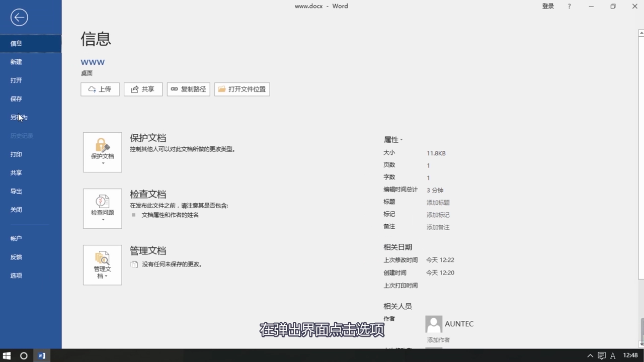Image resolution: width=644 pixels, height=362 pixels.
Task: Click Add a tag (添加标记) field
Action: 438,215
